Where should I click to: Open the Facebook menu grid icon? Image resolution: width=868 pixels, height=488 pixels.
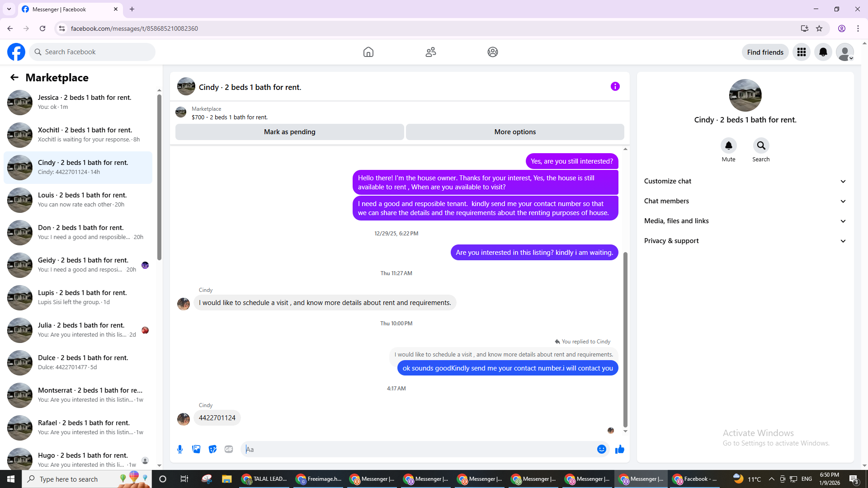(801, 52)
